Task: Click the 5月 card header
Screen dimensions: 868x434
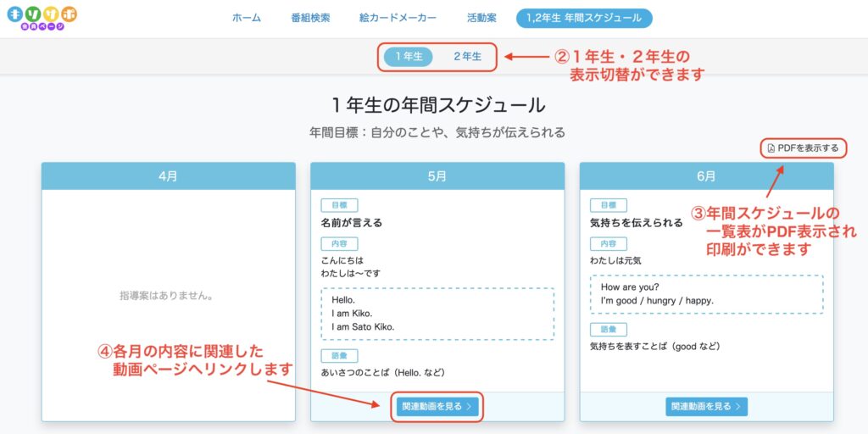Action: (437, 176)
